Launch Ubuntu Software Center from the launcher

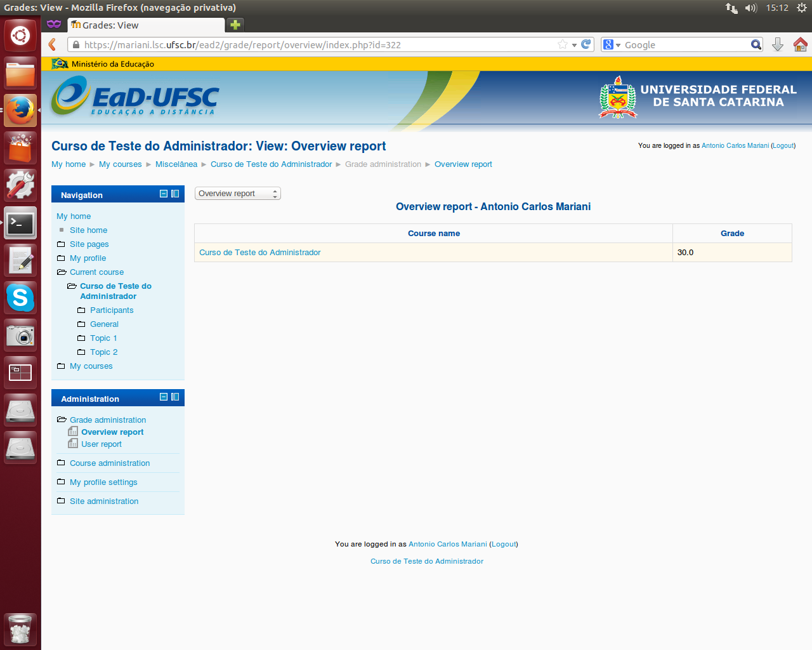pyautogui.click(x=20, y=148)
